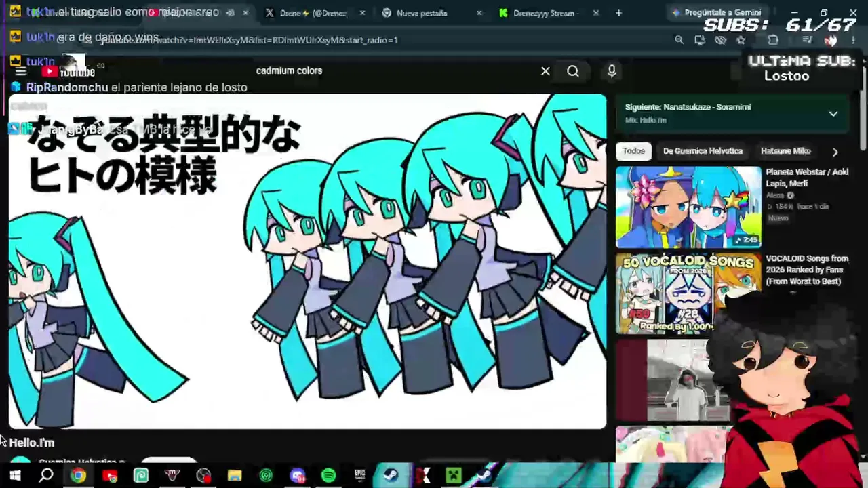Close the 'Nueva pestaña' tab
The height and width of the screenshot is (488, 868).
click(x=479, y=13)
